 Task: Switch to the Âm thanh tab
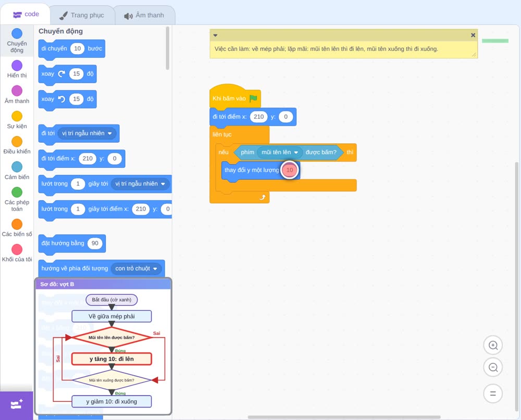144,15
